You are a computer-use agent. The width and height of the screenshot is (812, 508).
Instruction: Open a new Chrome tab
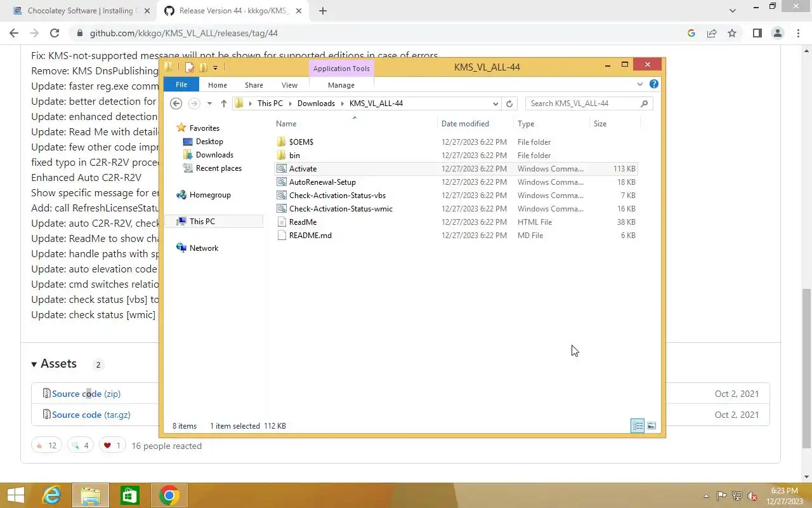pyautogui.click(x=323, y=11)
